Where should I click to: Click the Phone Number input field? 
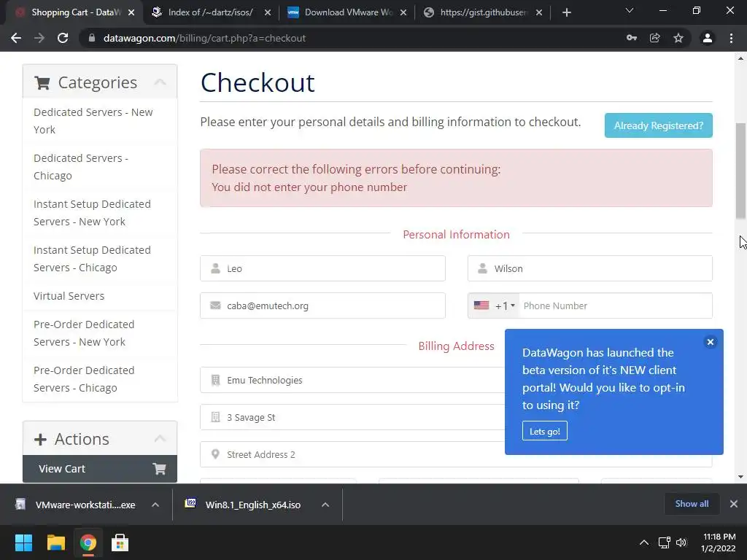(x=615, y=306)
